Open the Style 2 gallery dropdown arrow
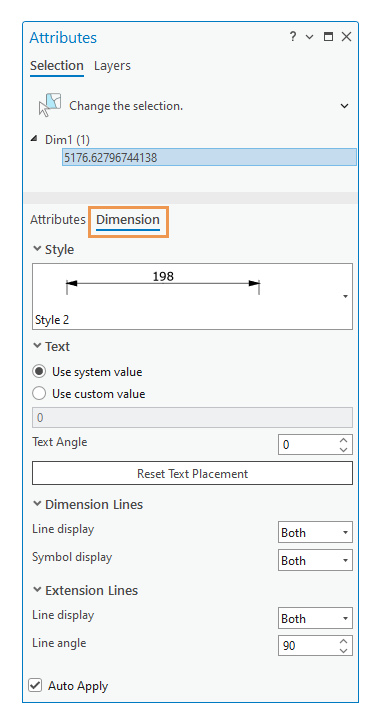This screenshot has height=722, width=376. [x=345, y=297]
